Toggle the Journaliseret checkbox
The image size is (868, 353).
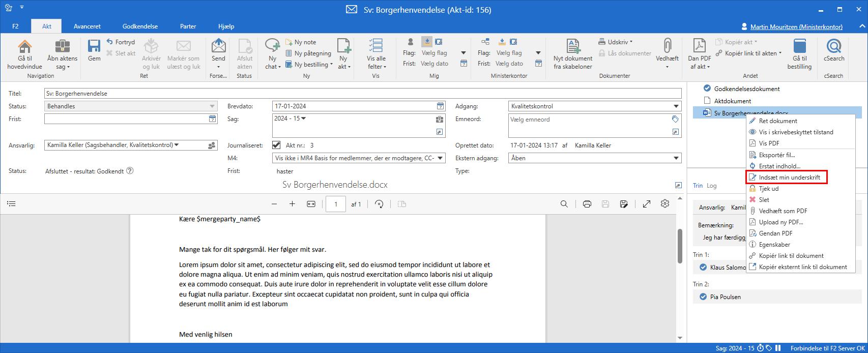click(x=276, y=145)
